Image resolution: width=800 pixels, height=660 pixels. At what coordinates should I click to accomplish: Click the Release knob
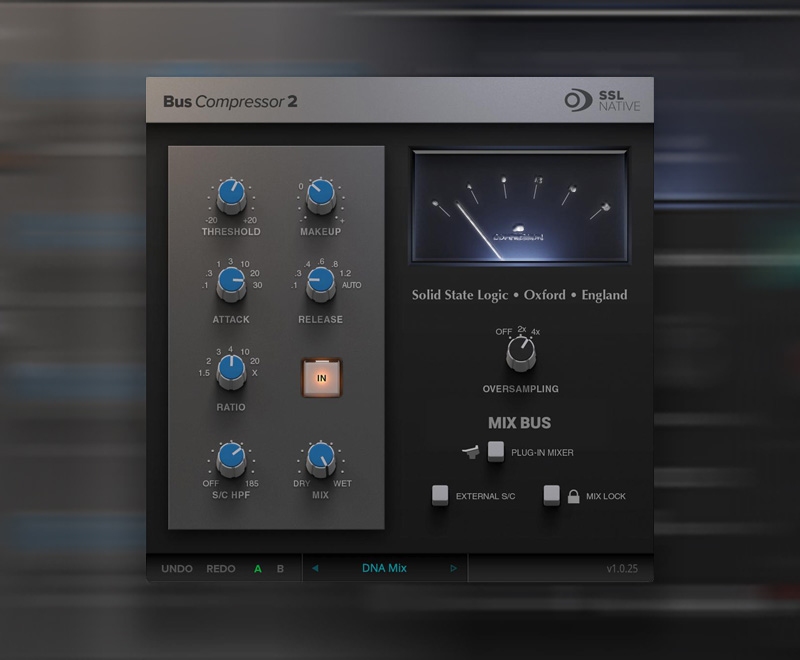tap(321, 284)
